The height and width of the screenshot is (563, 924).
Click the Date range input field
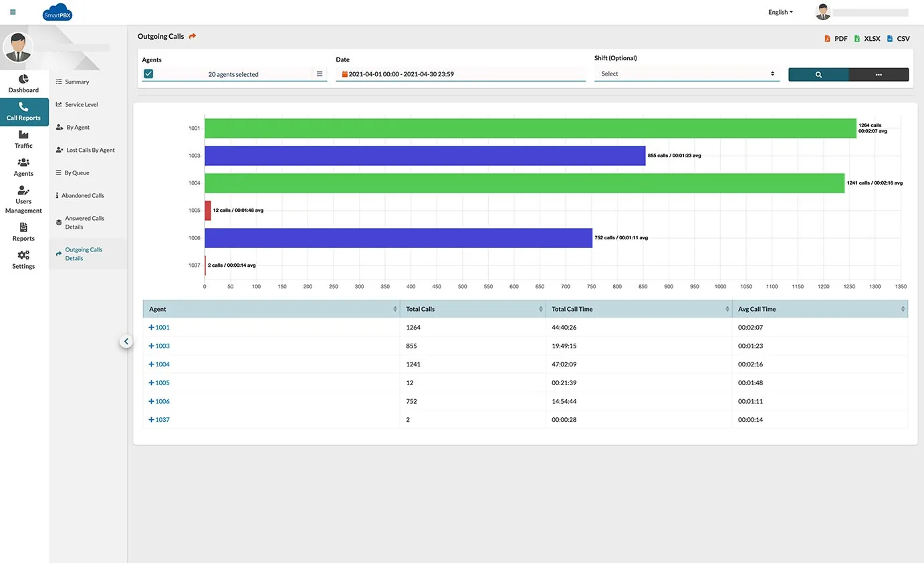pyautogui.click(x=460, y=74)
